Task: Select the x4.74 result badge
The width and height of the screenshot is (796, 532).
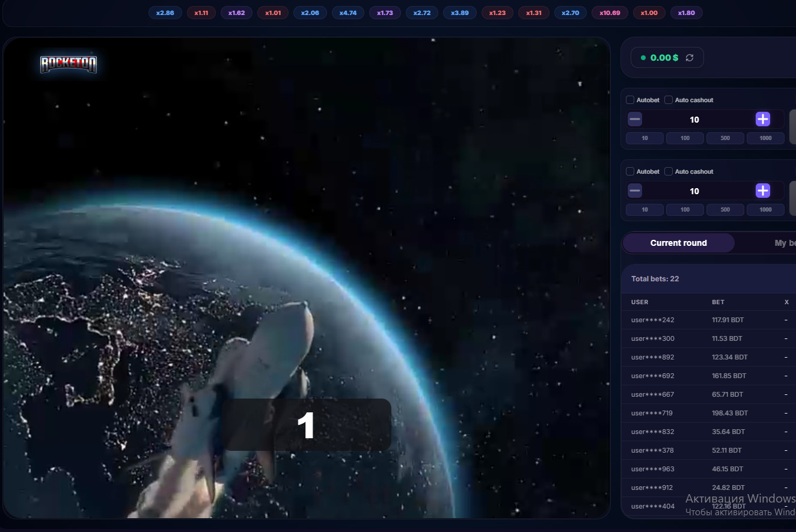Action: 348,13
